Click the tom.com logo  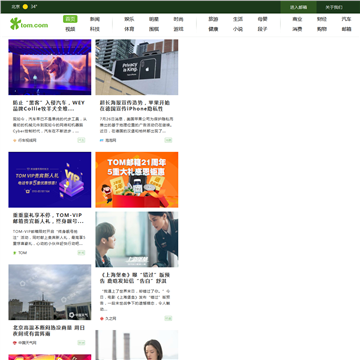[29, 24]
